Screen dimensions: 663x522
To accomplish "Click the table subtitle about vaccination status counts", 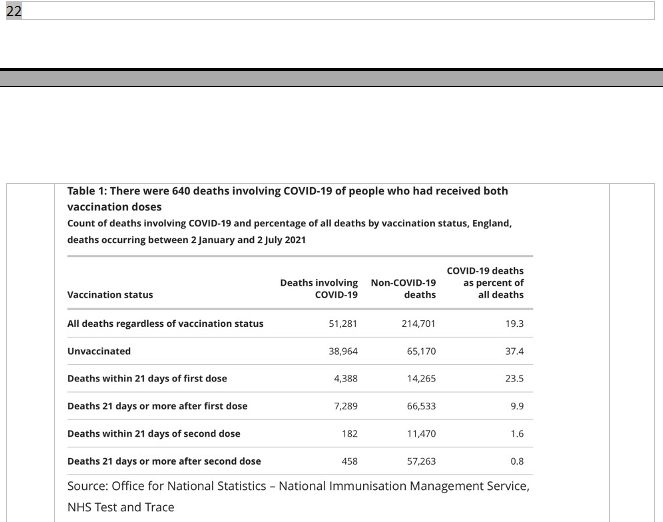I will [x=289, y=231].
